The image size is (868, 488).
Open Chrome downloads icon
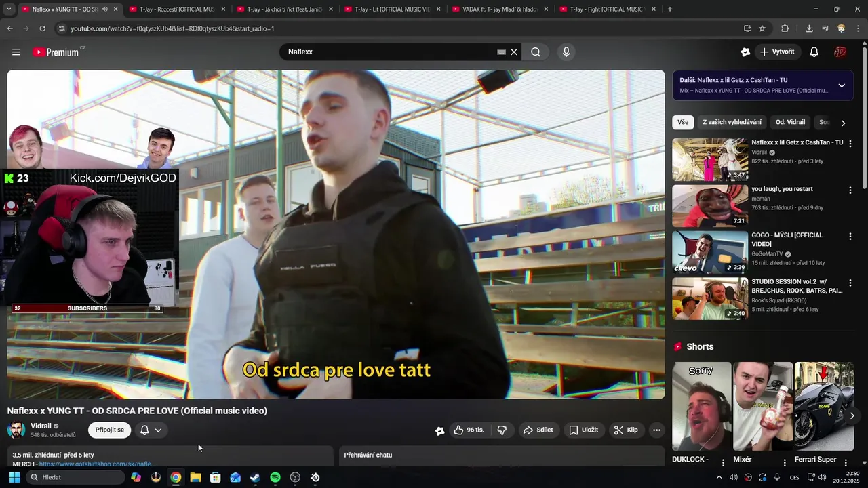(x=809, y=28)
